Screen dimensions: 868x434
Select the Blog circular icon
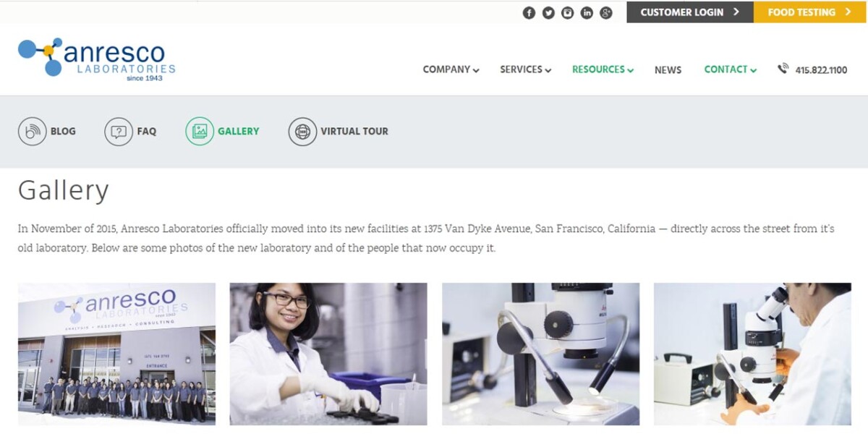pyautogui.click(x=32, y=131)
